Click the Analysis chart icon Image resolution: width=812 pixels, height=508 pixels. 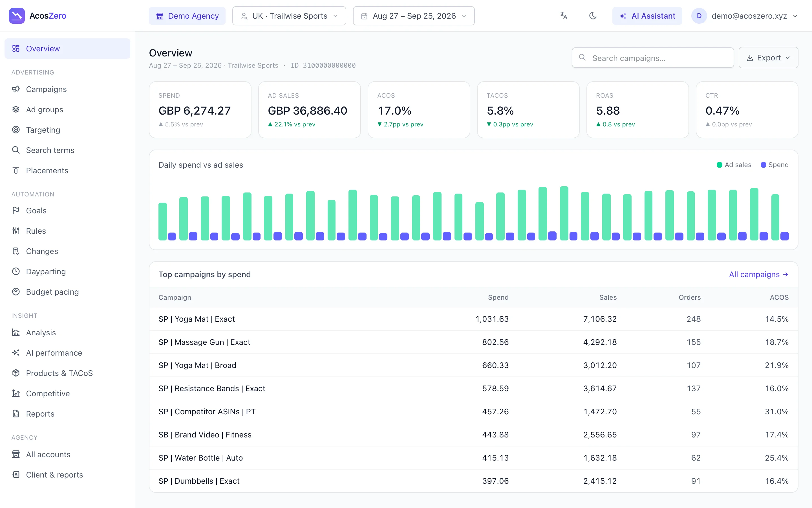tap(16, 332)
